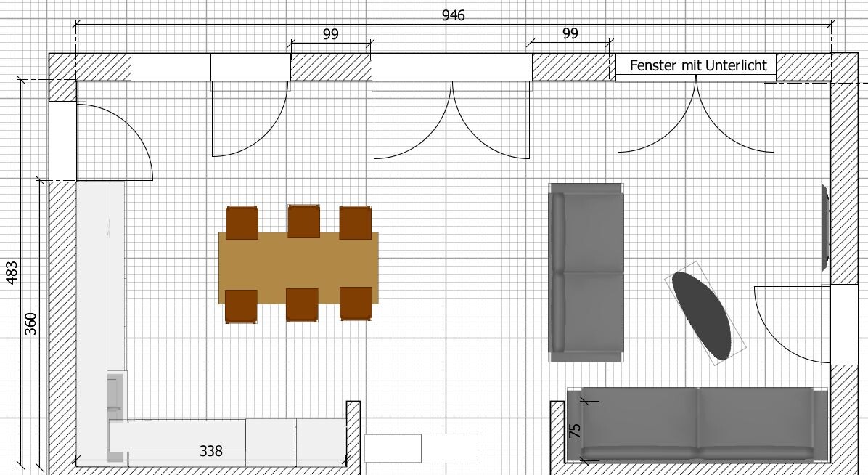
Task: Click the 75 sofa depth dimension
Action: pyautogui.click(x=575, y=430)
